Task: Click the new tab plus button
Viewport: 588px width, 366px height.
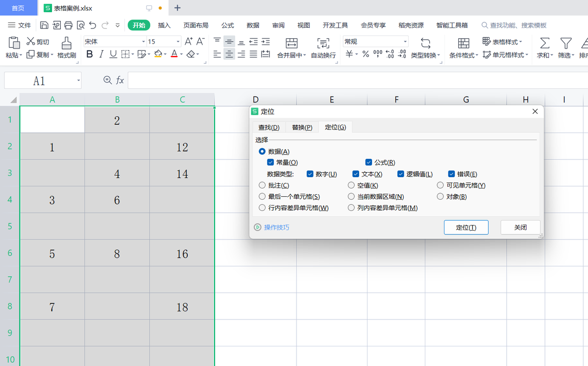Action: pos(177,8)
